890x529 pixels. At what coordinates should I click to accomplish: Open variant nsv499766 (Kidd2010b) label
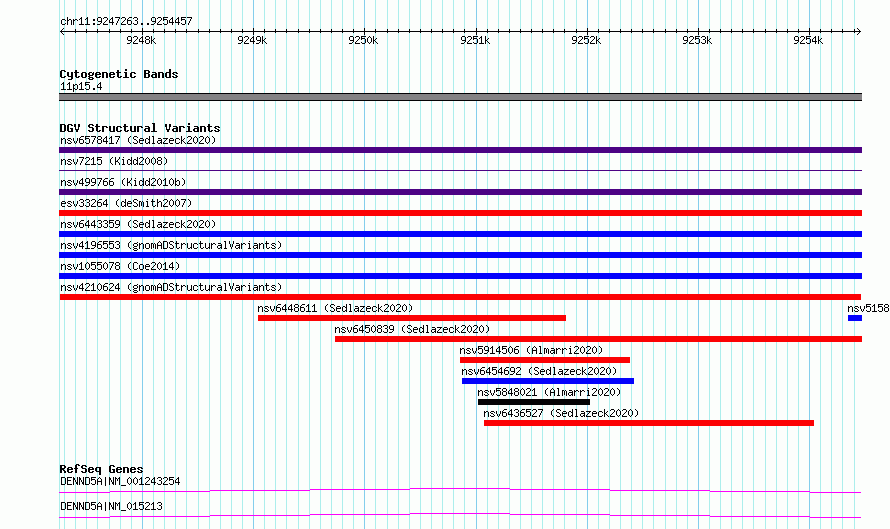pos(123,182)
